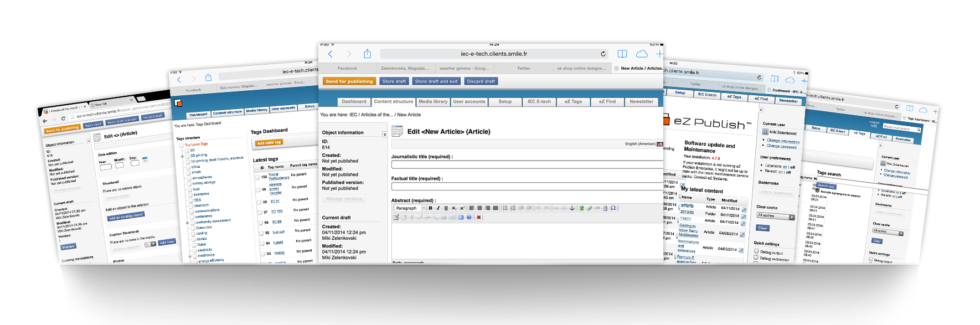Viewport: 980px width, 325px height.
Task: Click Factual title input field
Action: point(527,187)
